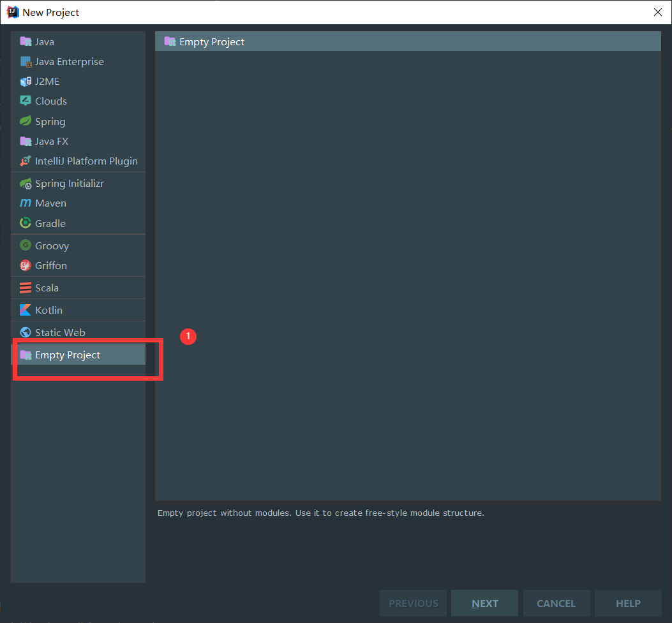The width and height of the screenshot is (672, 623).
Task: Click the Empty Project folder icon in the sidebar
Action: 26,355
